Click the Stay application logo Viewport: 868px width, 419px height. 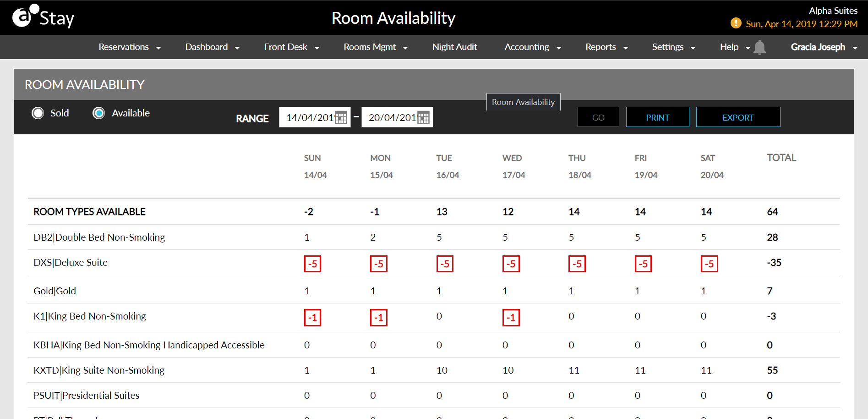tap(44, 17)
